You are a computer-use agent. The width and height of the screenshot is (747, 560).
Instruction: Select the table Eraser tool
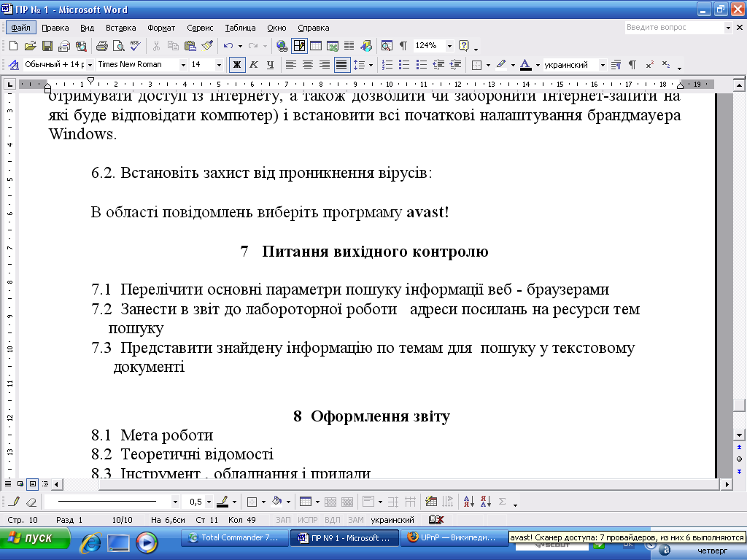coord(31,502)
